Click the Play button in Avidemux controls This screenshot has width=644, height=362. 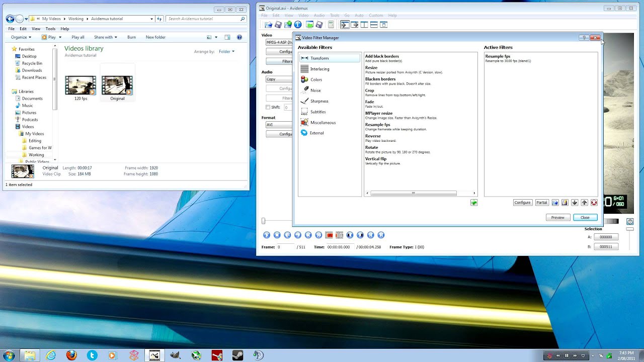coord(267,235)
